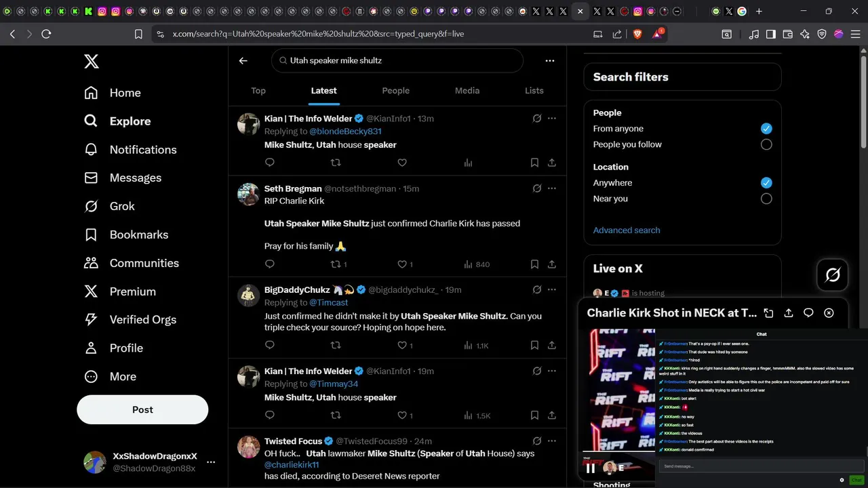This screenshot has height=488, width=868.
Task: Switch to the Lists tab
Action: click(x=534, y=91)
